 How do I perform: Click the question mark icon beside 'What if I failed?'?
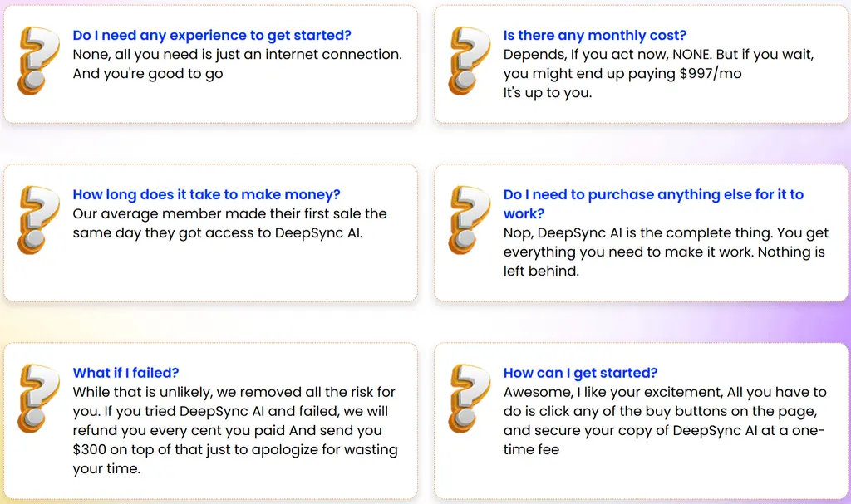click(x=38, y=399)
